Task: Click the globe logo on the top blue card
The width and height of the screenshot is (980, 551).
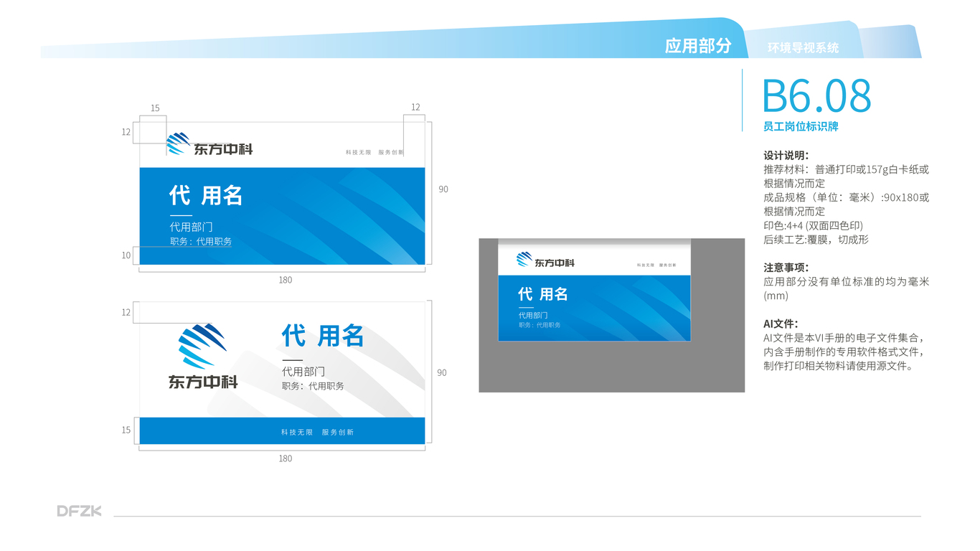Action: point(179,143)
